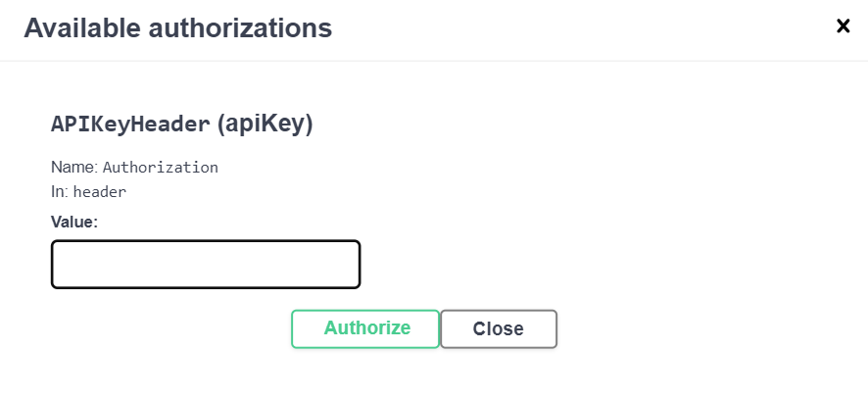Place cursor in the API key textbox
Screen dimensions: 868x400
point(206,265)
